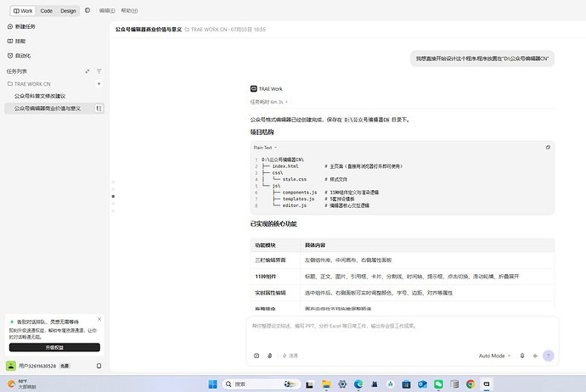Click the microphone voice input icon
586x392 pixels.
[522, 356]
